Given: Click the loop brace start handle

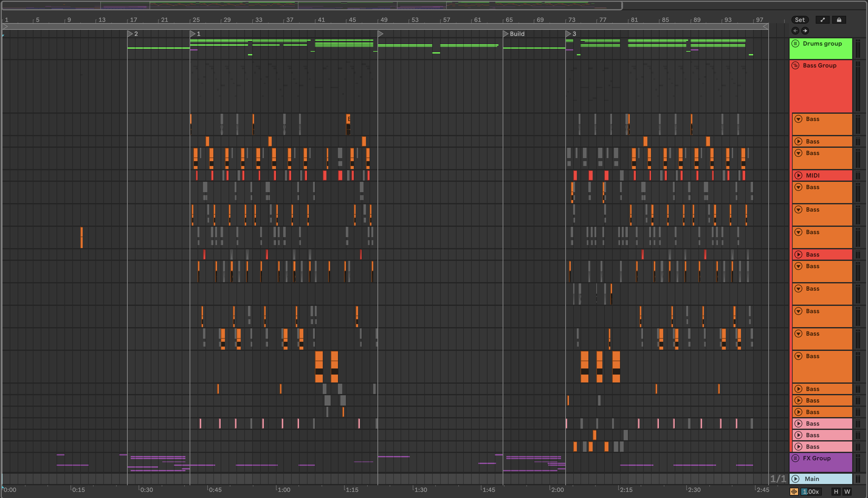Looking at the screenshot, I should coord(5,26).
